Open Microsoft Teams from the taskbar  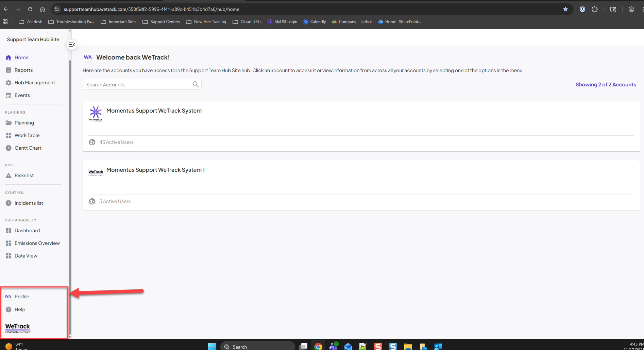pos(333,346)
